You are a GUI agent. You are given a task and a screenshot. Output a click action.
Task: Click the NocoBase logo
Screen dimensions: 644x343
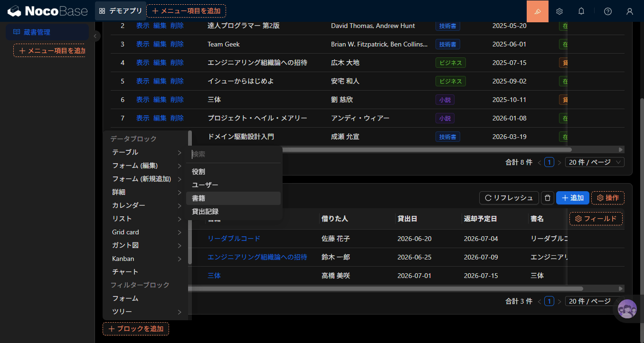[x=47, y=11]
